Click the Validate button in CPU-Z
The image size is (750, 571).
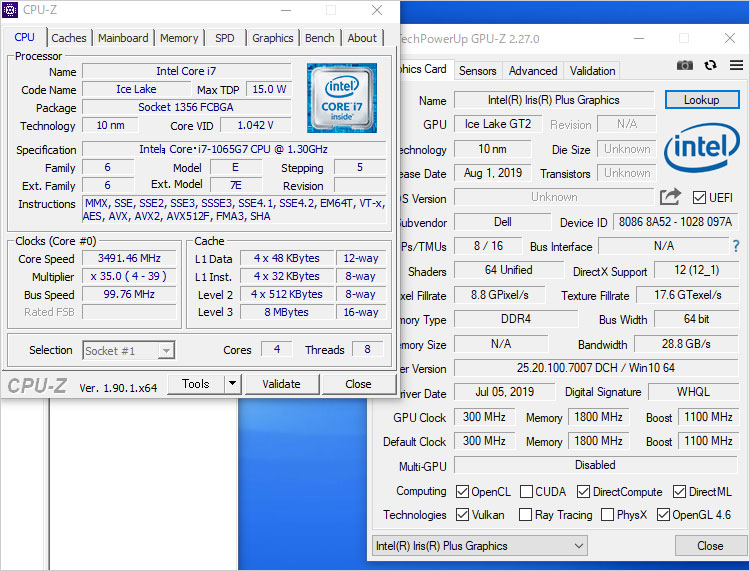point(281,384)
